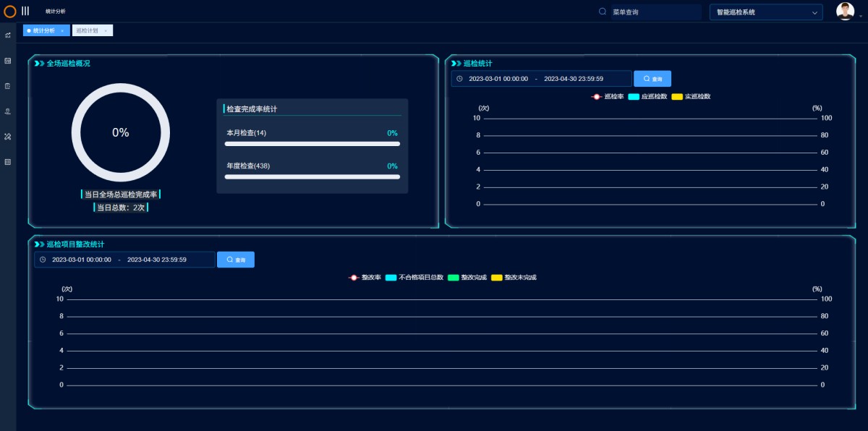Image resolution: width=868 pixels, height=431 pixels.
Task: Switch to the 巡检计划 tab
Action: (x=88, y=30)
